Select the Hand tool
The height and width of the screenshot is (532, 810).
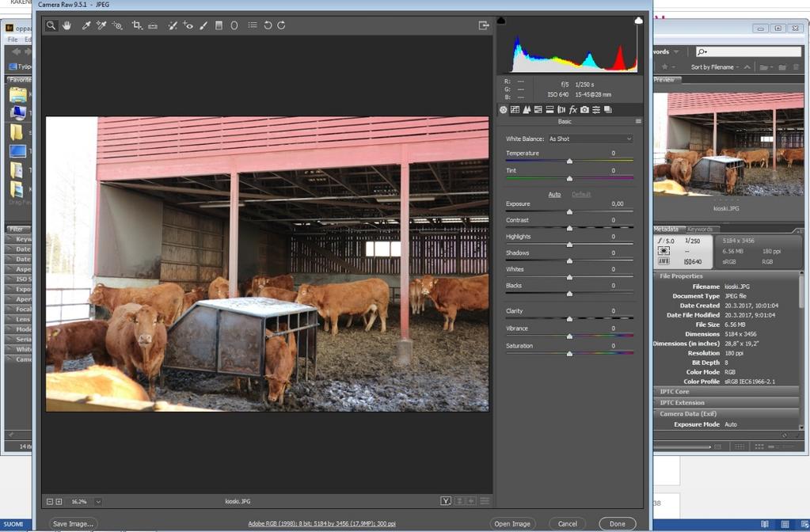[67, 25]
